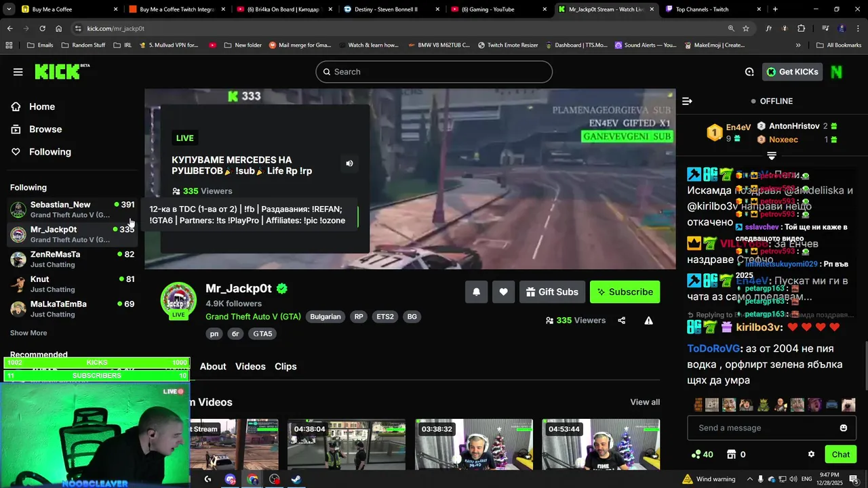Screen dimensions: 868x488
Task: Click the green Chat send button
Action: [x=840, y=454]
